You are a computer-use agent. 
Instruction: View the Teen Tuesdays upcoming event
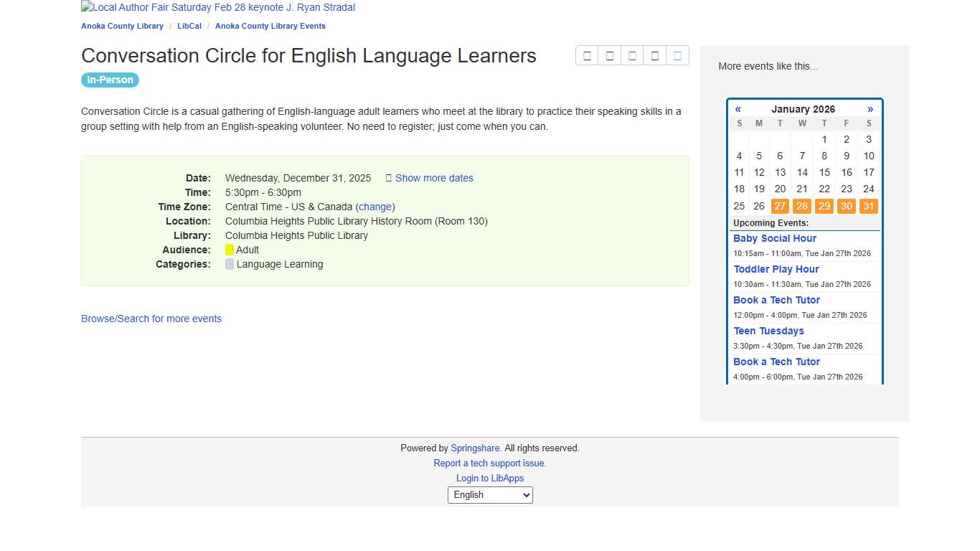point(768,331)
